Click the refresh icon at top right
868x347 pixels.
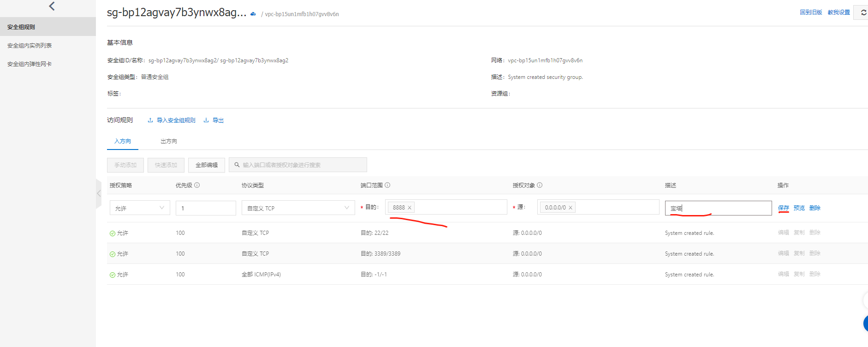pos(863,12)
